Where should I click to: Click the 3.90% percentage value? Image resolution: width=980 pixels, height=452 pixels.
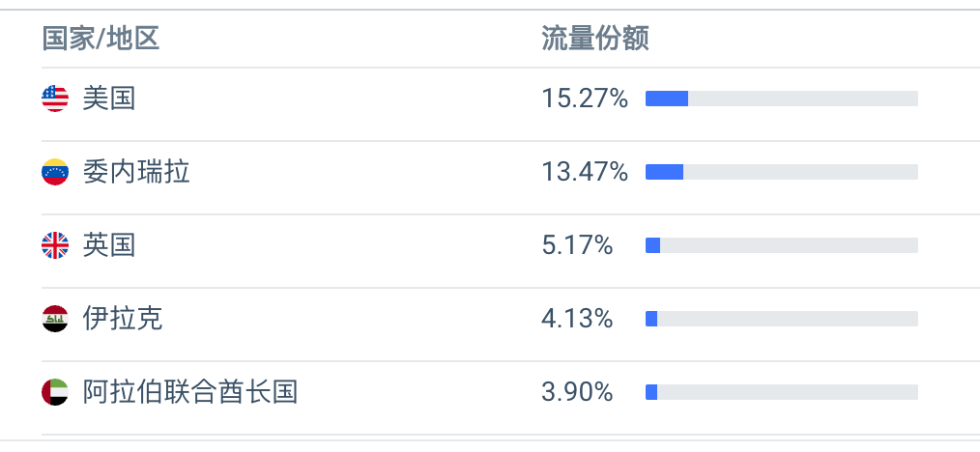577,392
